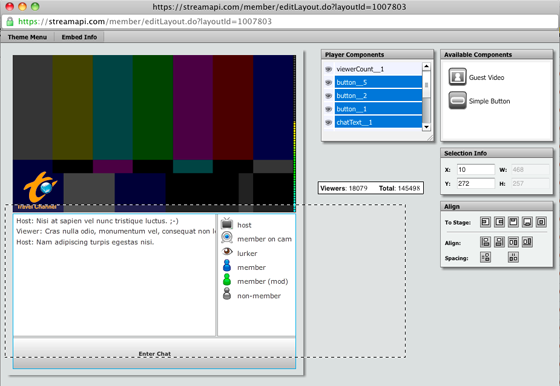Toggle visibility of button__1

[328, 109]
